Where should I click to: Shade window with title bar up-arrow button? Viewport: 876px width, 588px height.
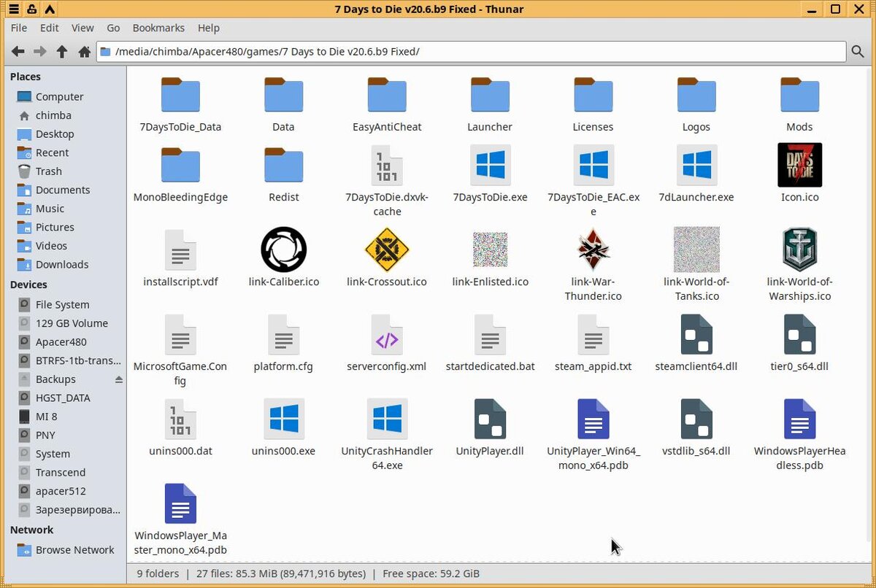pos(49,9)
